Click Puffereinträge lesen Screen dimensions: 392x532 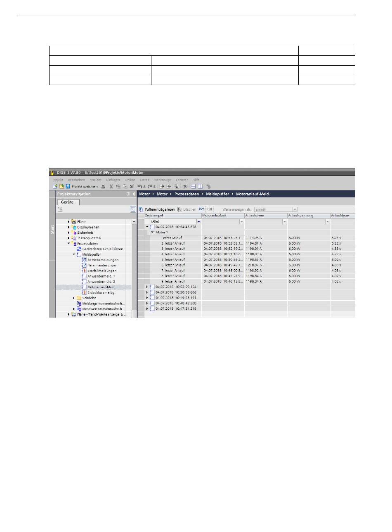[160, 209]
